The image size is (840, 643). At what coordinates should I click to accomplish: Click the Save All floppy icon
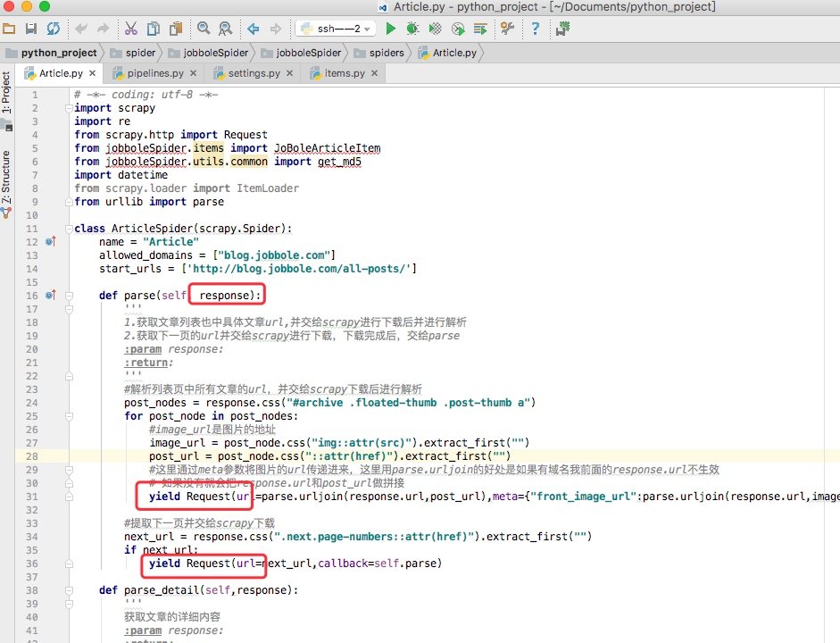(x=31, y=29)
